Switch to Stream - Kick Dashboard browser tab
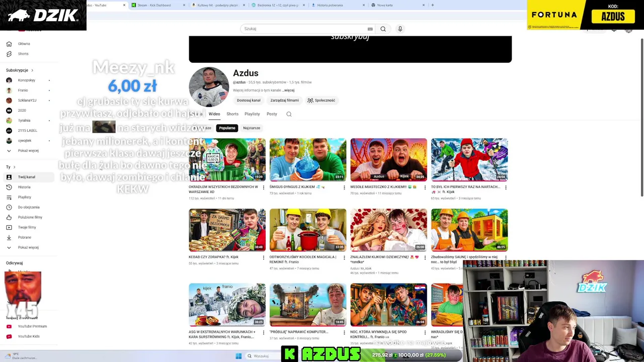Image resolution: width=644 pixels, height=362 pixels. coord(157,5)
